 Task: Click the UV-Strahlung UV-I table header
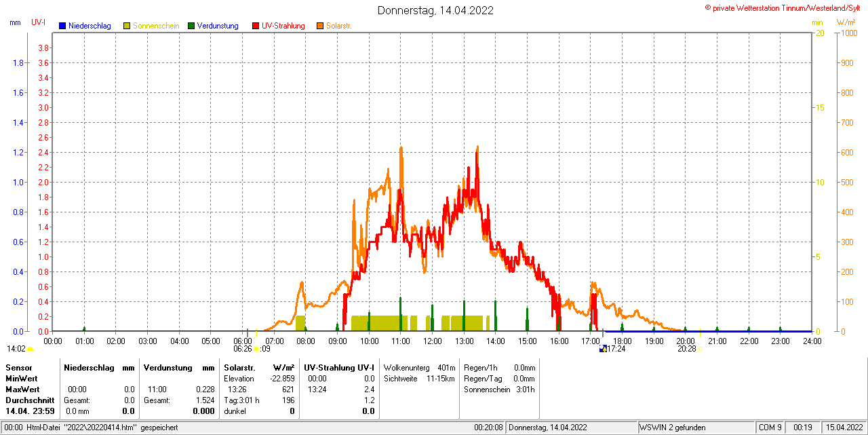coord(339,367)
